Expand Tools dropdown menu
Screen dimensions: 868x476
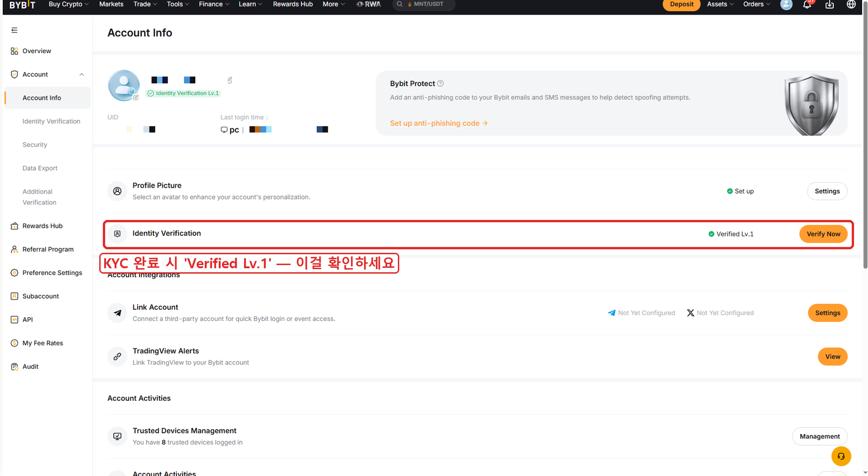click(x=178, y=4)
